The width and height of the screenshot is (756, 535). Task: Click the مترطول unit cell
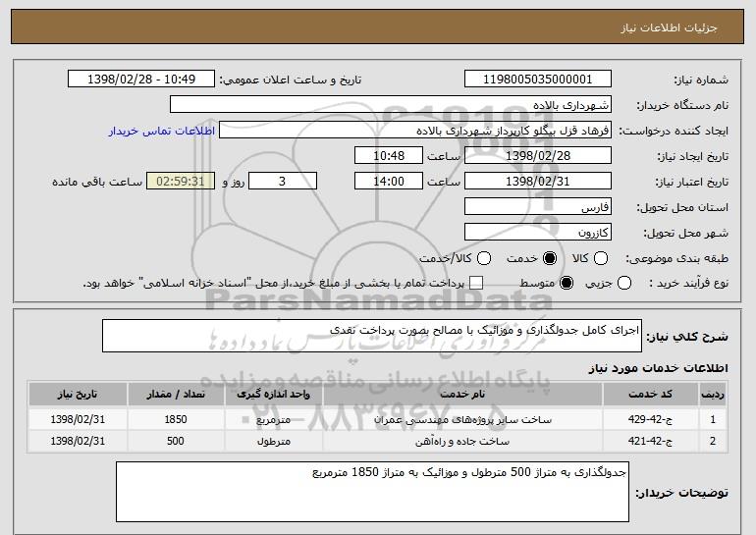(x=273, y=441)
